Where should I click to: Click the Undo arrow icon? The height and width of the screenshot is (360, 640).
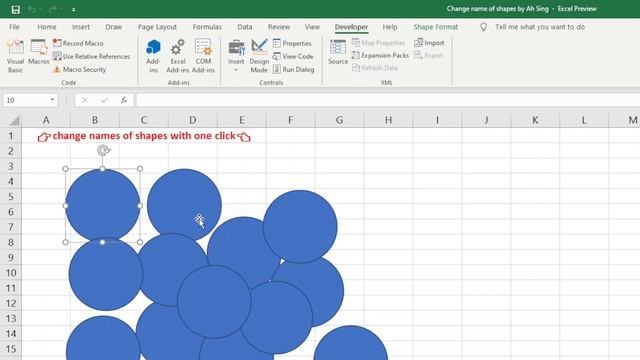point(32,9)
